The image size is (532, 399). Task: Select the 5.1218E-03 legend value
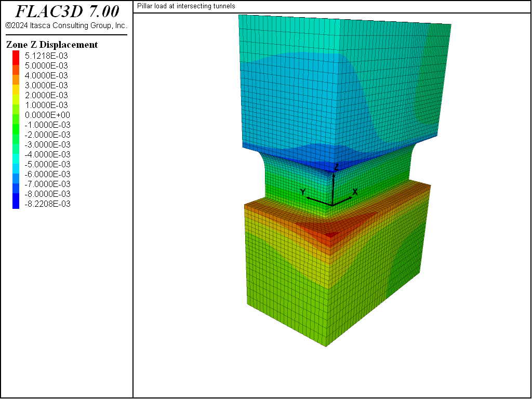pyautogui.click(x=46, y=56)
